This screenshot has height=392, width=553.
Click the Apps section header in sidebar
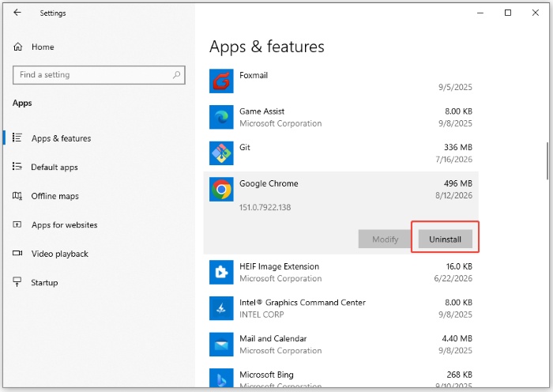click(22, 103)
